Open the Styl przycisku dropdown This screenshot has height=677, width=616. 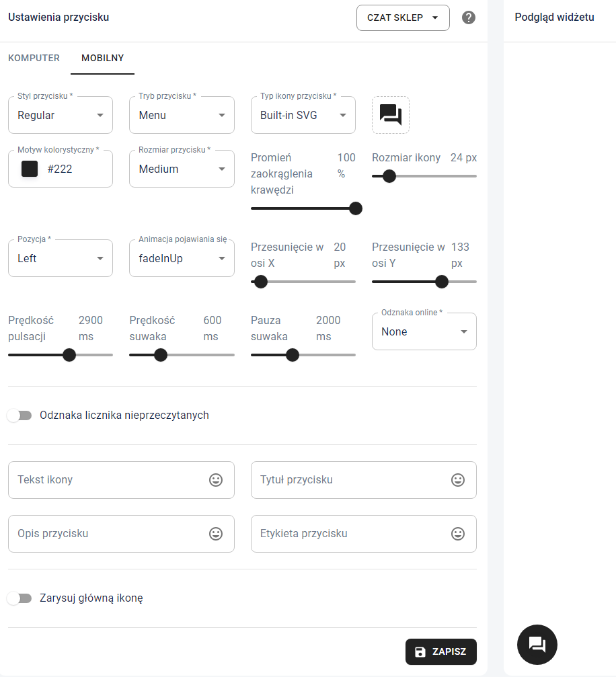coord(61,116)
